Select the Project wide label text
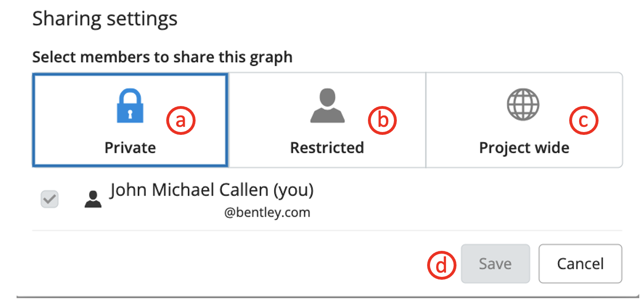Screen dimensions: 644x301 coord(524,148)
